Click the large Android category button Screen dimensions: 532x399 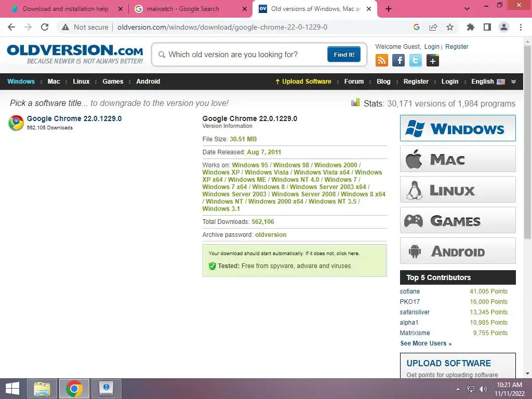[x=458, y=251]
